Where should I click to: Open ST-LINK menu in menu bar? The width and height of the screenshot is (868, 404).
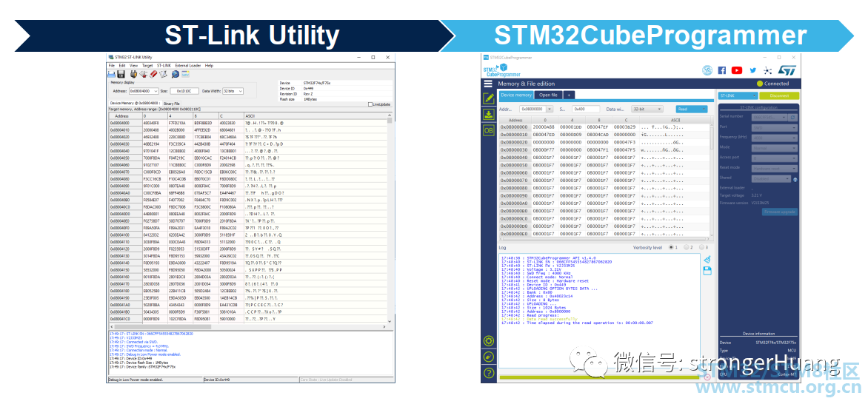click(164, 65)
